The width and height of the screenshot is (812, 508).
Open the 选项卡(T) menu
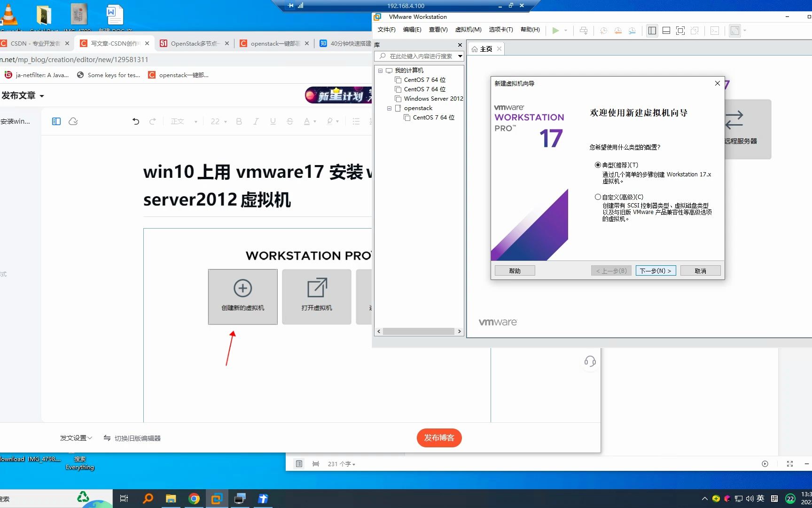pyautogui.click(x=501, y=30)
